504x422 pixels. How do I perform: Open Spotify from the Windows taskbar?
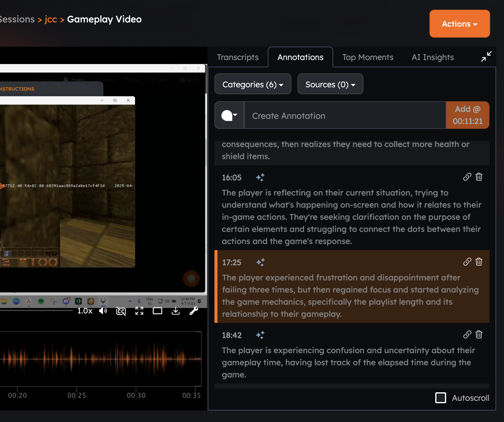pyautogui.click(x=41, y=302)
